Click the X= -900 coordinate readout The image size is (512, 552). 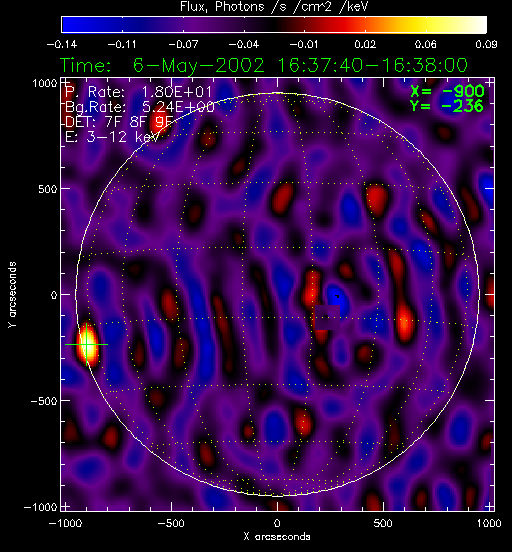point(447,92)
